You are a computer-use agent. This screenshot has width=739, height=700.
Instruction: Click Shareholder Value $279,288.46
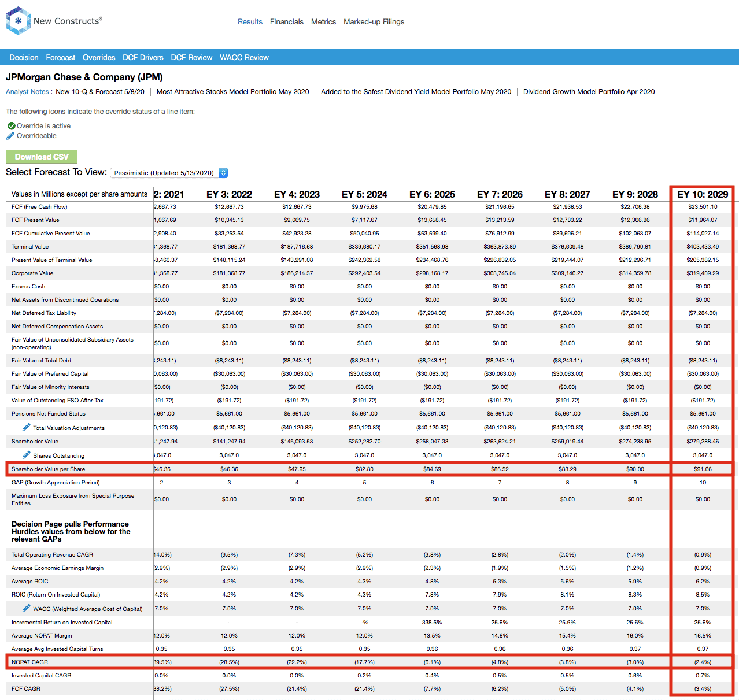[x=703, y=442]
